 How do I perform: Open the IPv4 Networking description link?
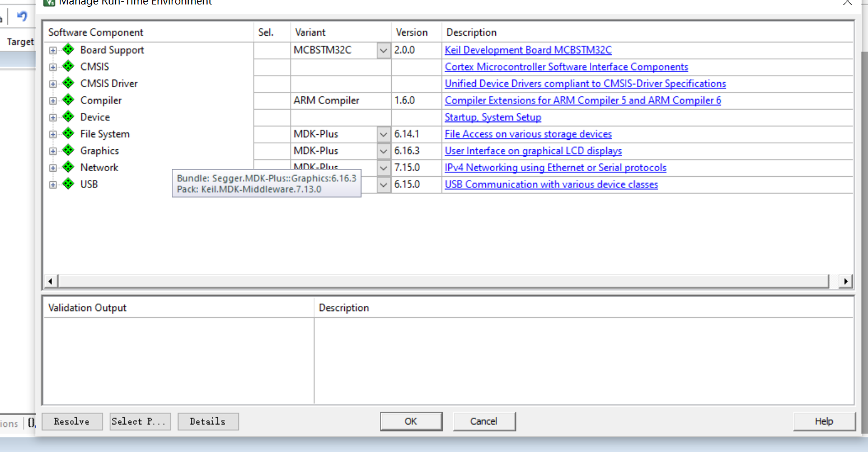556,167
